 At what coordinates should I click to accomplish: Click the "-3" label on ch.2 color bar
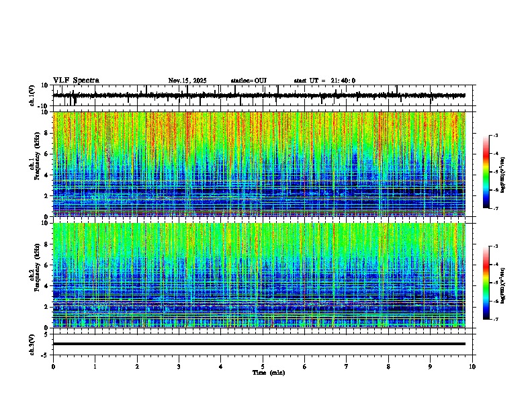point(496,246)
